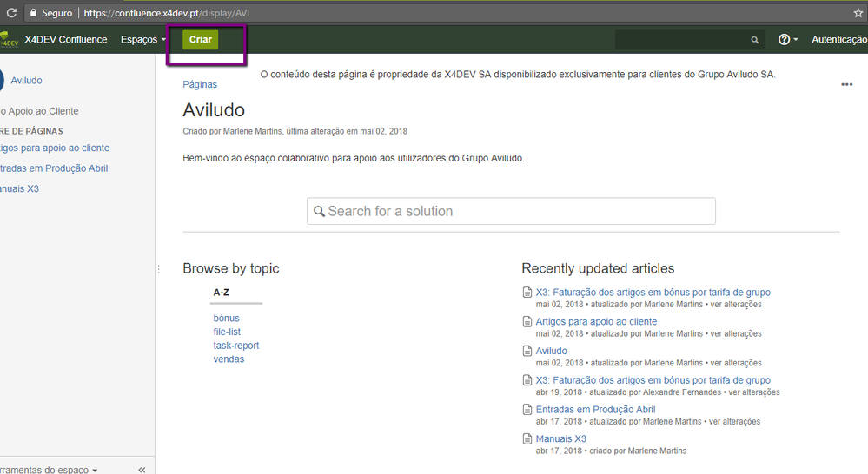Viewport: 868px width, 474px height.
Task: Open Manuais X3 recently updated article
Action: 560,438
